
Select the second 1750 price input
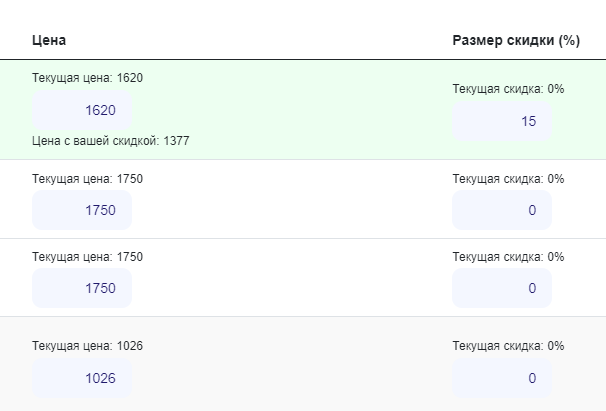pyautogui.click(x=82, y=288)
